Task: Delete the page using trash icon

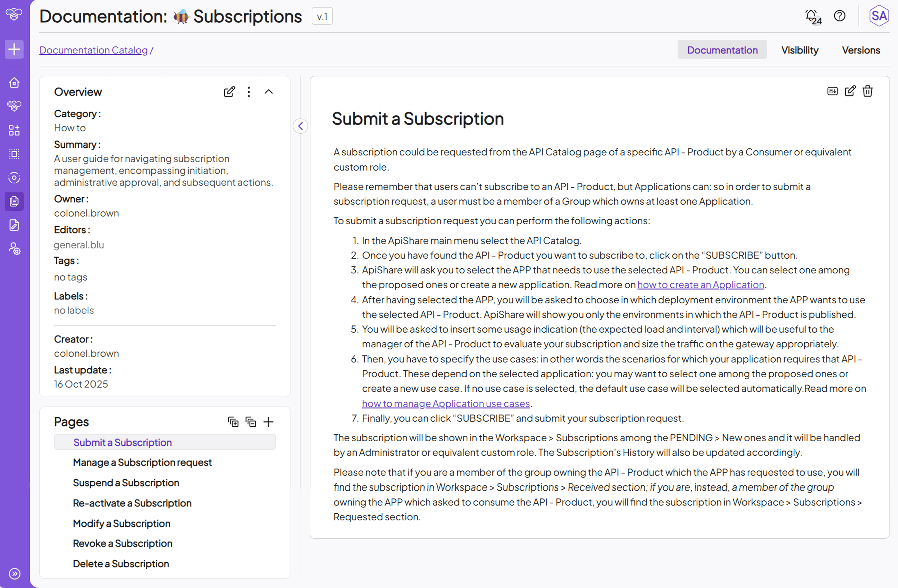Action: click(x=867, y=91)
